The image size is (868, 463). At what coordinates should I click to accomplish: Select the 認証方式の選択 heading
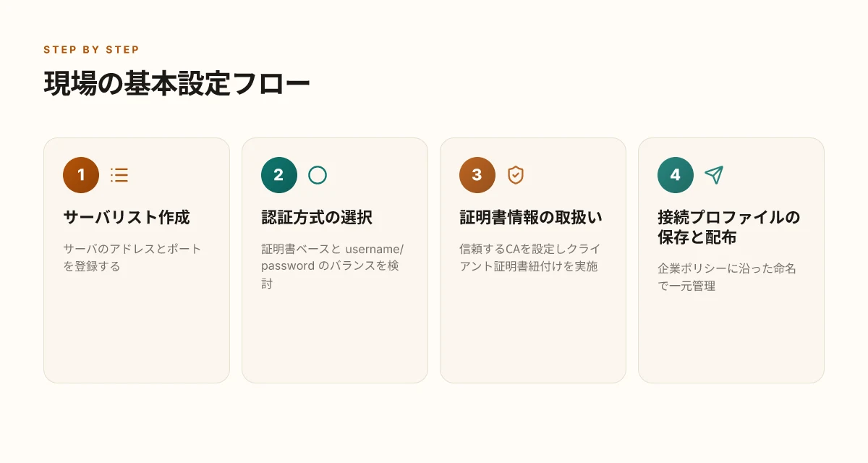coord(317,217)
